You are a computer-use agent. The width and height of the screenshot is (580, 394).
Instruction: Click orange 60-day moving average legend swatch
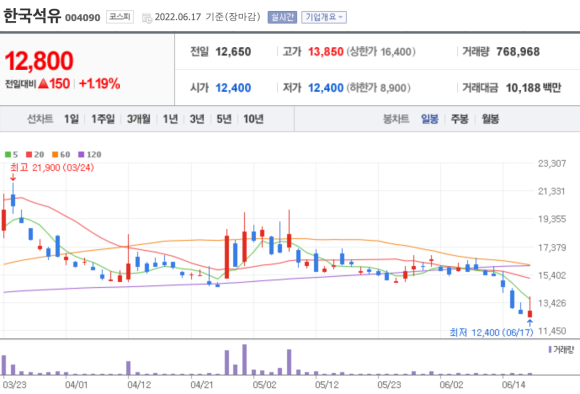[x=55, y=154]
